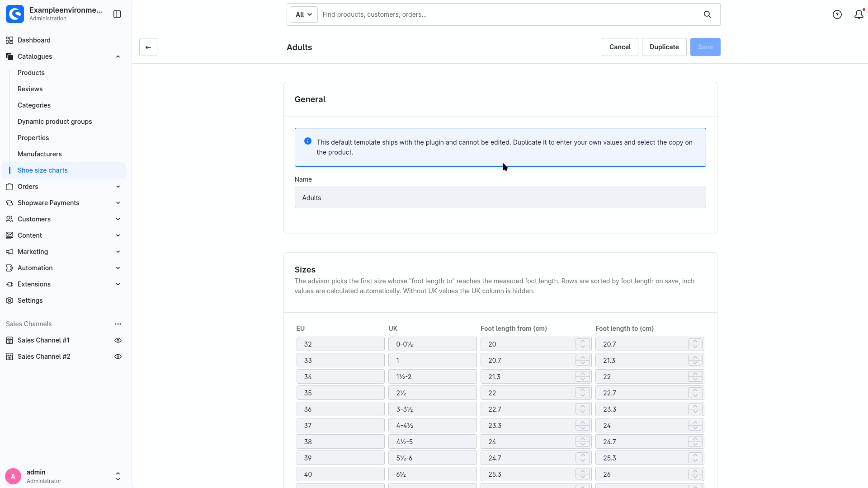Click the Save button
This screenshot has height=488, width=868.
click(705, 47)
